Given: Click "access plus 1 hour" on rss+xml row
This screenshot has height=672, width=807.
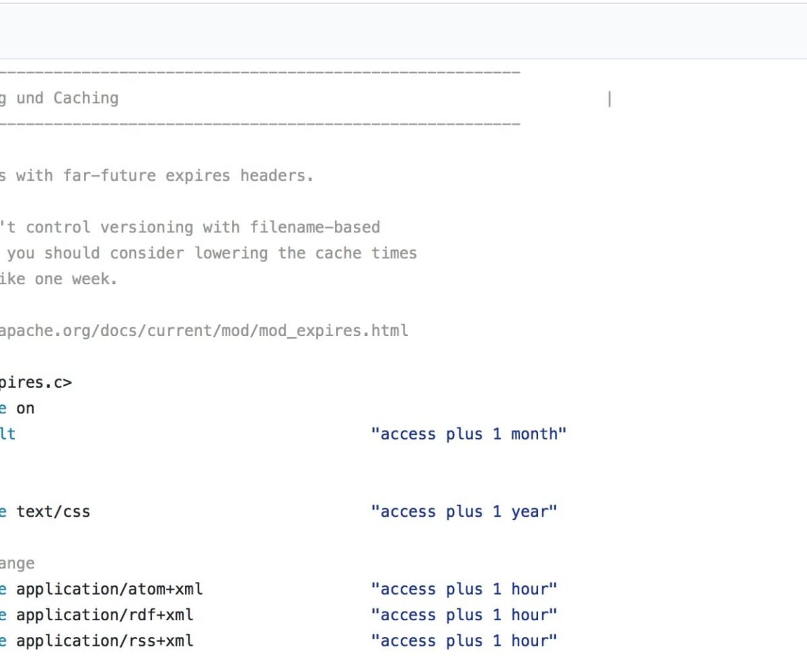Looking at the screenshot, I should click(464, 640).
